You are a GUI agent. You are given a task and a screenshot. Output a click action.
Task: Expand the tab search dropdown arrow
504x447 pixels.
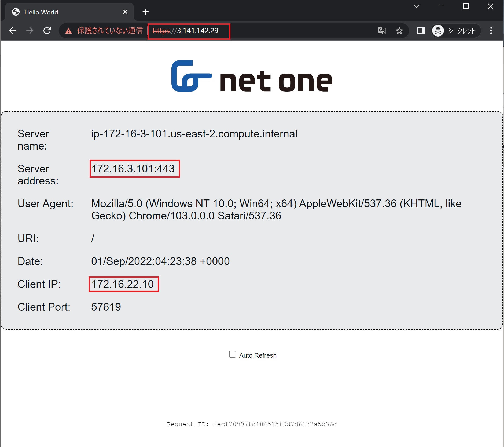tap(417, 6)
